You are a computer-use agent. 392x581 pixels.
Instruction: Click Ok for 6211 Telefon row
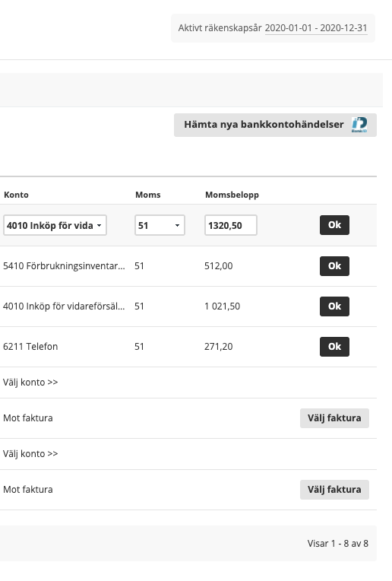(334, 347)
